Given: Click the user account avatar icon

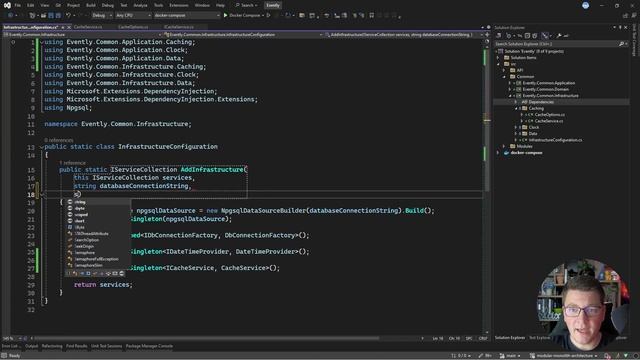Looking at the screenshot, I should [585, 5].
